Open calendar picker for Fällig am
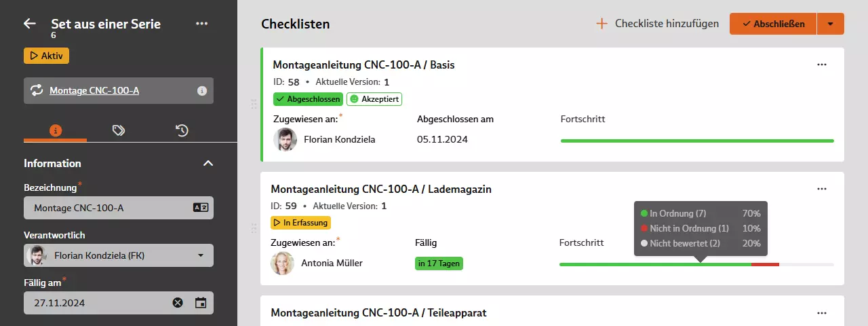868x326 pixels. (201, 303)
